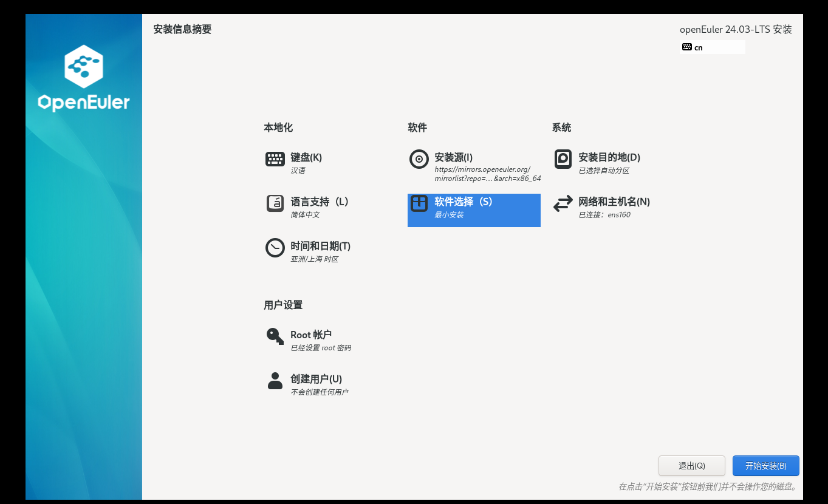
Task: Click the 退出(Q) button
Action: 692,466
